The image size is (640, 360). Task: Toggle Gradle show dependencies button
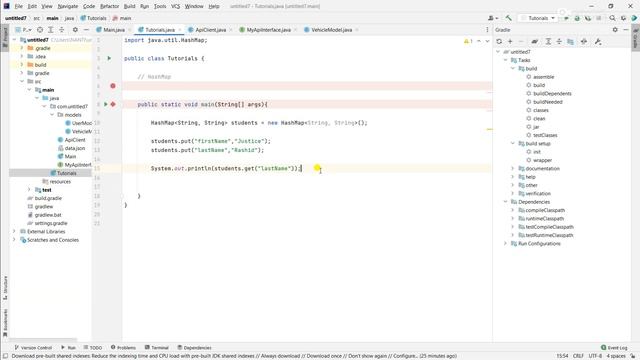[570, 41]
